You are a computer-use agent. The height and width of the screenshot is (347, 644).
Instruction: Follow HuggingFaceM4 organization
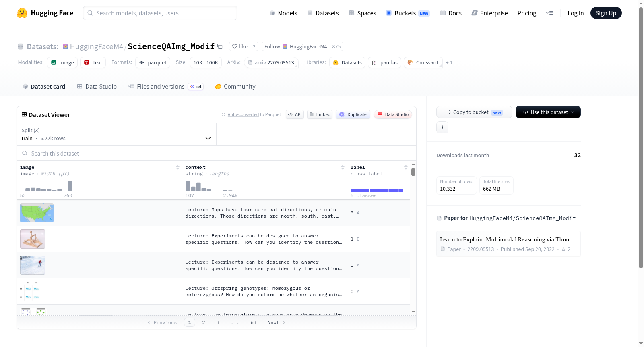click(296, 46)
